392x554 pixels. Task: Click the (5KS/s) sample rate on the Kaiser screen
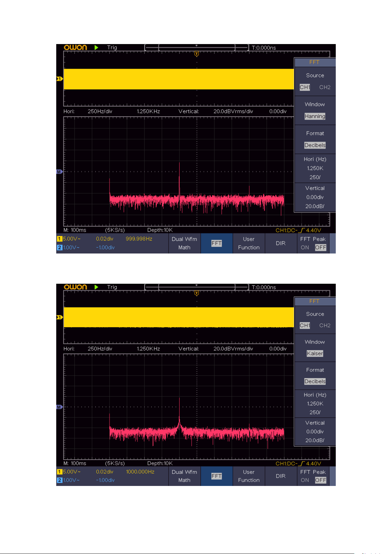click(x=115, y=463)
